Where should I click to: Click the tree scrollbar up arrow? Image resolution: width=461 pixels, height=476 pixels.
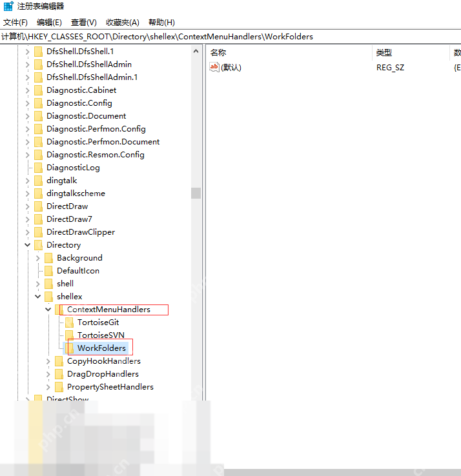pyautogui.click(x=196, y=51)
